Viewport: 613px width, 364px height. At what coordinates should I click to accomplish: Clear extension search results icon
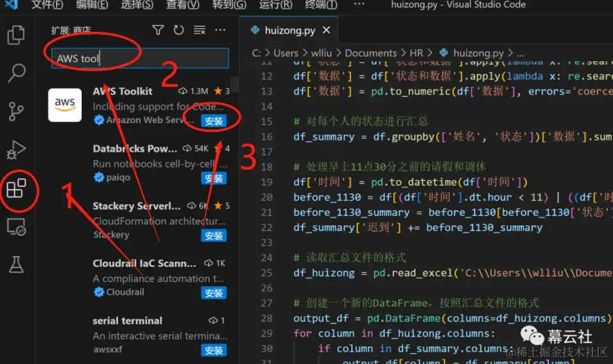[199, 30]
